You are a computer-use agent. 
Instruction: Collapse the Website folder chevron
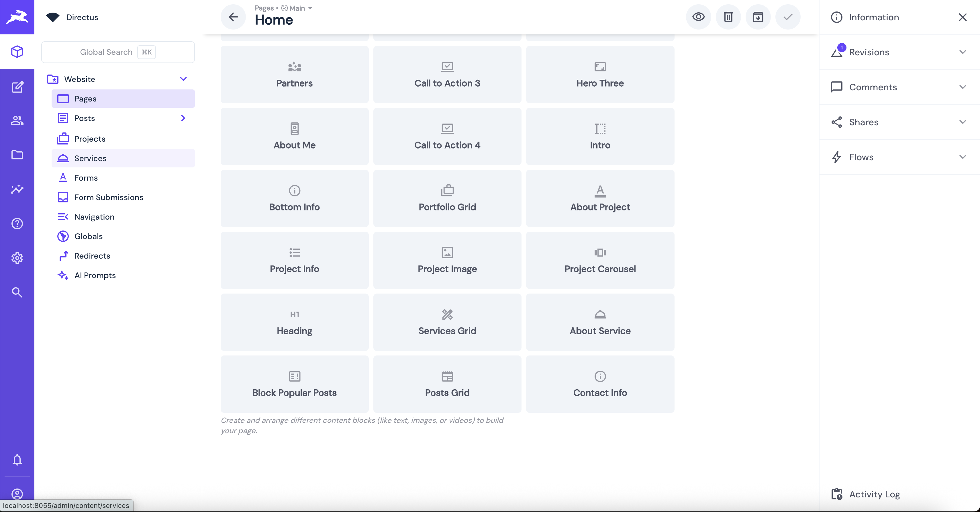coord(183,79)
